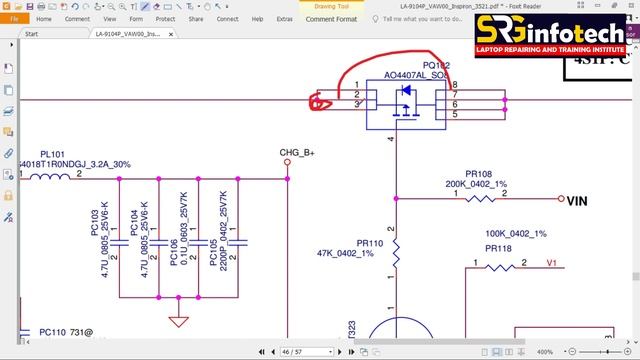Click the zoom slider handle

[x=608, y=351]
